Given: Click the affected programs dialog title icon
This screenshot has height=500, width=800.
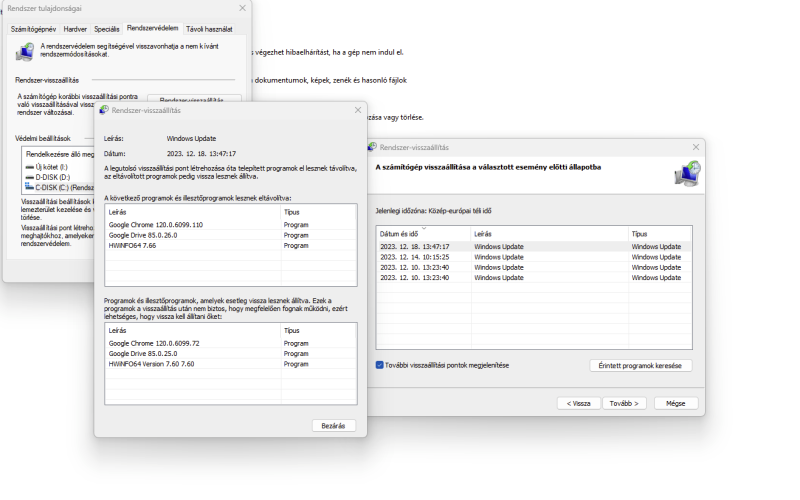Looking at the screenshot, I should coord(104,110).
